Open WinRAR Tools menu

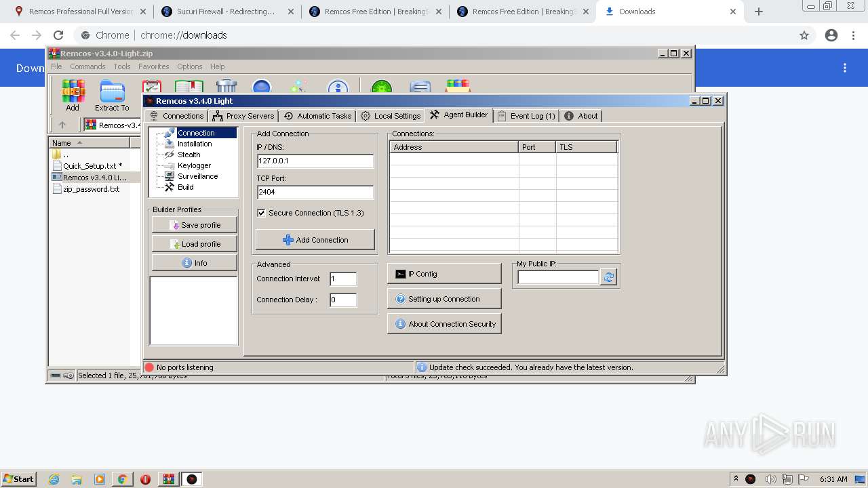122,66
